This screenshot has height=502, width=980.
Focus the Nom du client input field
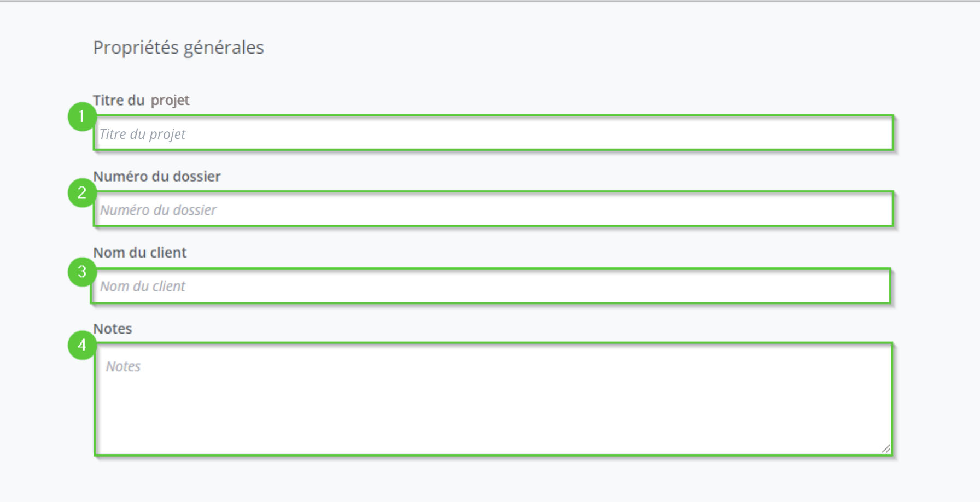[491, 286]
